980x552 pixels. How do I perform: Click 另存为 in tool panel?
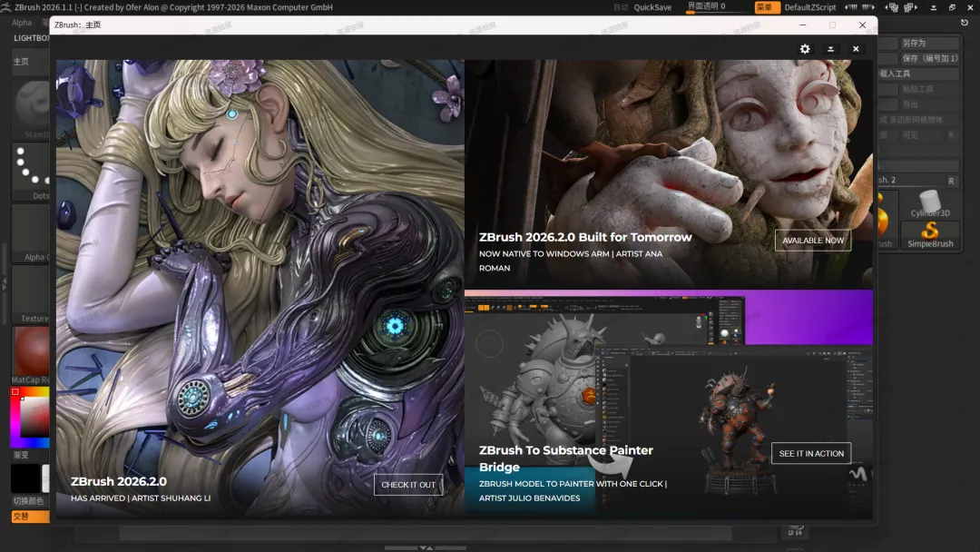pos(929,44)
